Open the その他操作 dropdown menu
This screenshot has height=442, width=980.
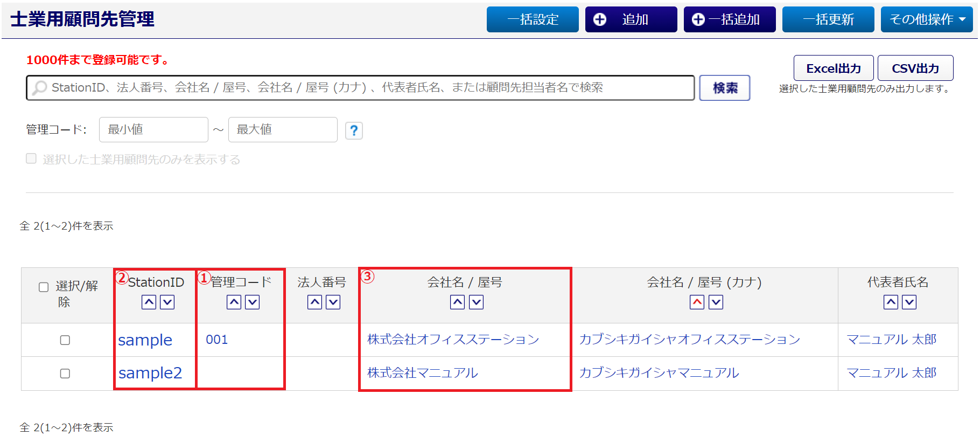pos(927,19)
